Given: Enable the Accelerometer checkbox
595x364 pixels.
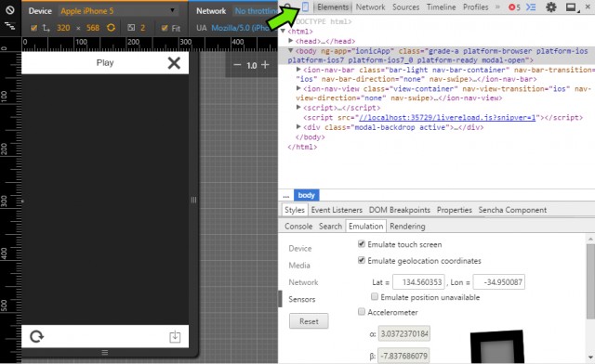Looking at the screenshot, I should (x=362, y=311).
